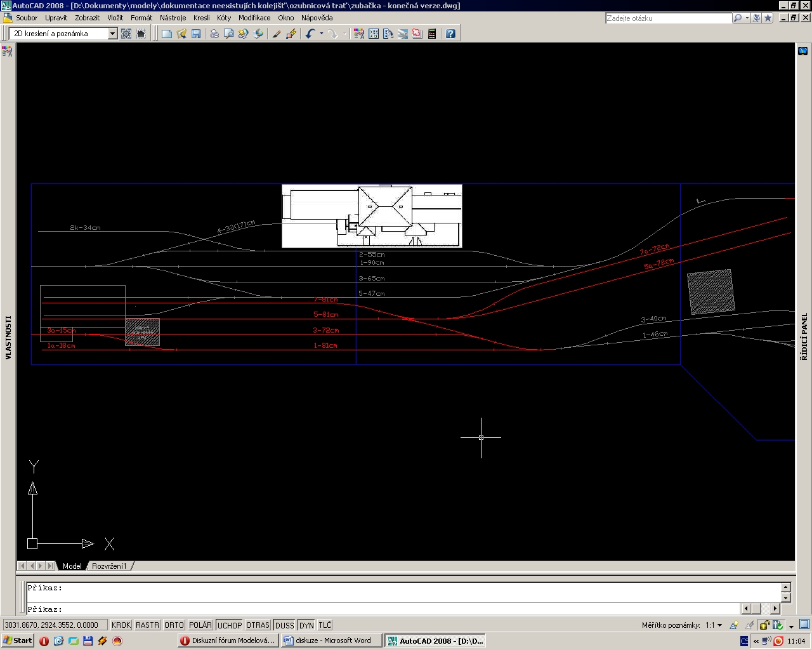Switch to the Rozvržení1 layout tab
Viewport: 812px width, 650px height.
coord(109,566)
